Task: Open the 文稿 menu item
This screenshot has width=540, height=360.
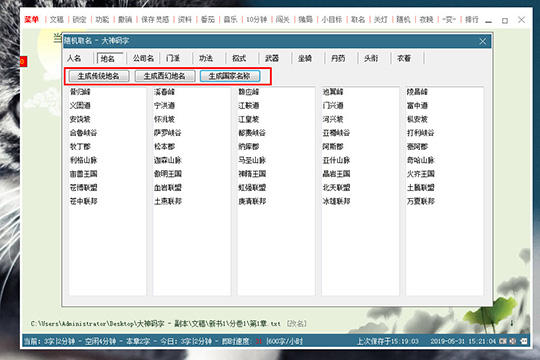Action: point(57,20)
